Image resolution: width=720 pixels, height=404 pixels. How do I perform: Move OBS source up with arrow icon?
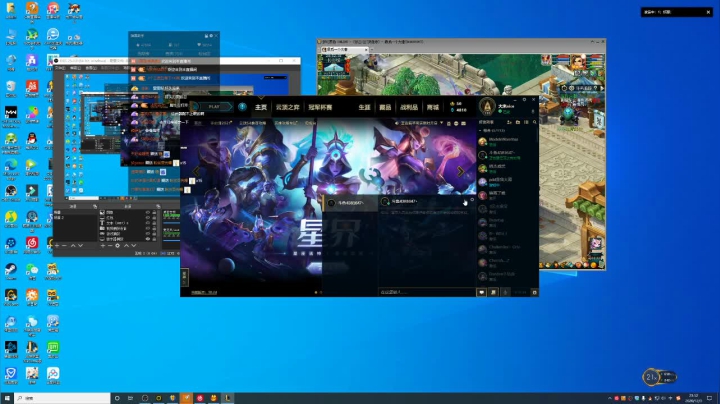tap(127, 246)
